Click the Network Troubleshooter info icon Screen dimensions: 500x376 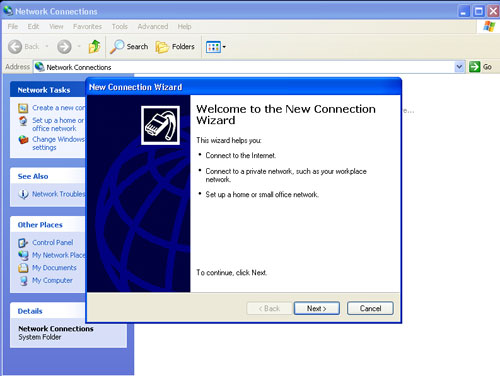point(23,194)
